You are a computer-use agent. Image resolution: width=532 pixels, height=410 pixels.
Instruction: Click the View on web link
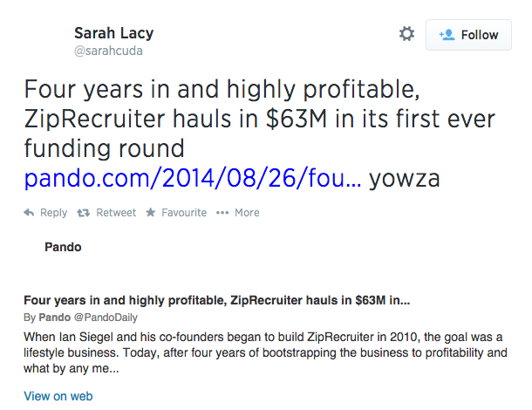click(58, 396)
